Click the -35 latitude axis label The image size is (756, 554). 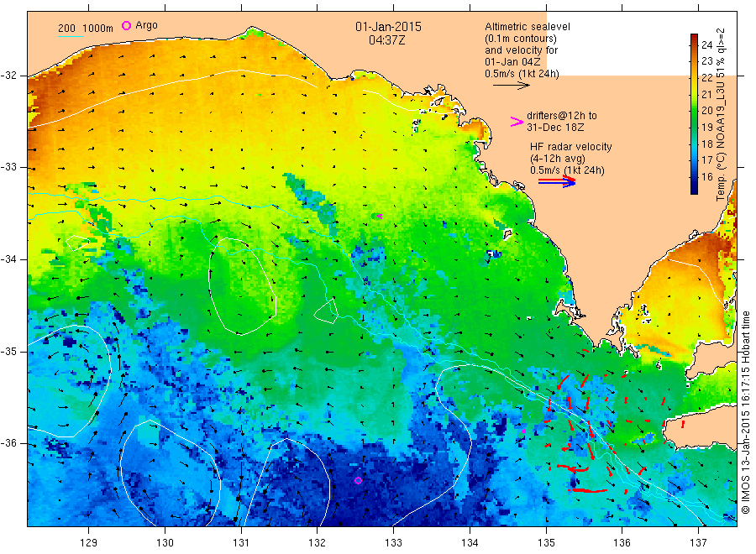click(x=8, y=351)
